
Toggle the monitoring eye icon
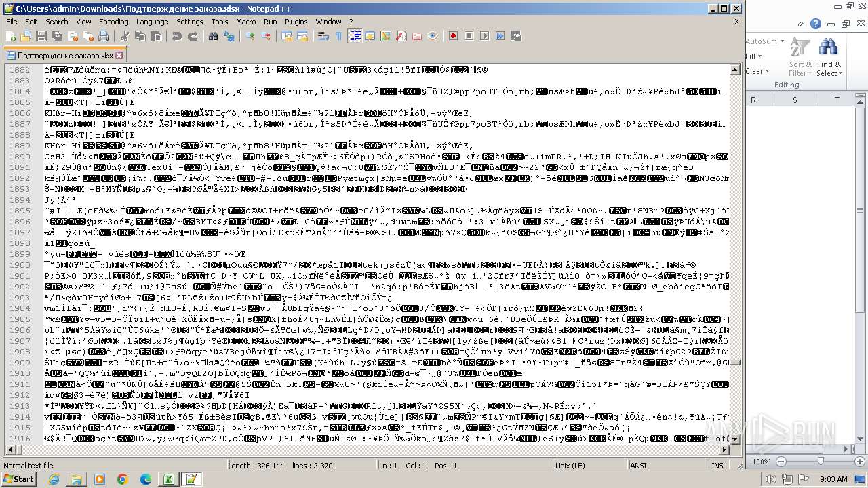tap(433, 36)
